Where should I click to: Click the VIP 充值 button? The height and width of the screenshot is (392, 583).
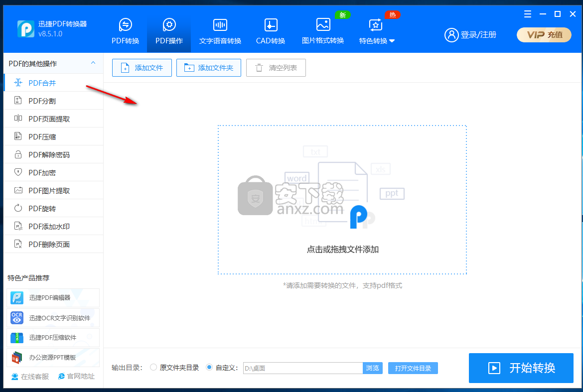point(544,35)
